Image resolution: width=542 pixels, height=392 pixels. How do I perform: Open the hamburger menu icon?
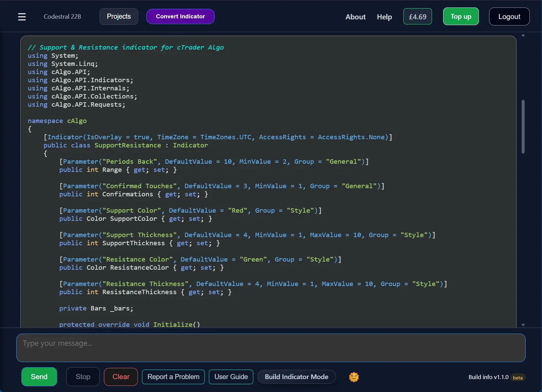22,17
